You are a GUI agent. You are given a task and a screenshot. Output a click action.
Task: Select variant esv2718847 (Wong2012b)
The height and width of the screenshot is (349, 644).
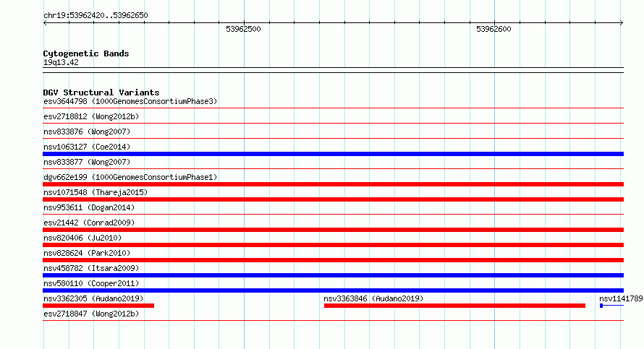tap(91, 314)
